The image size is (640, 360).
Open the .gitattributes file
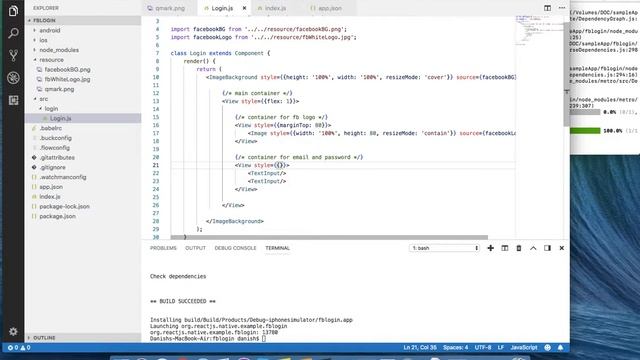point(57,158)
